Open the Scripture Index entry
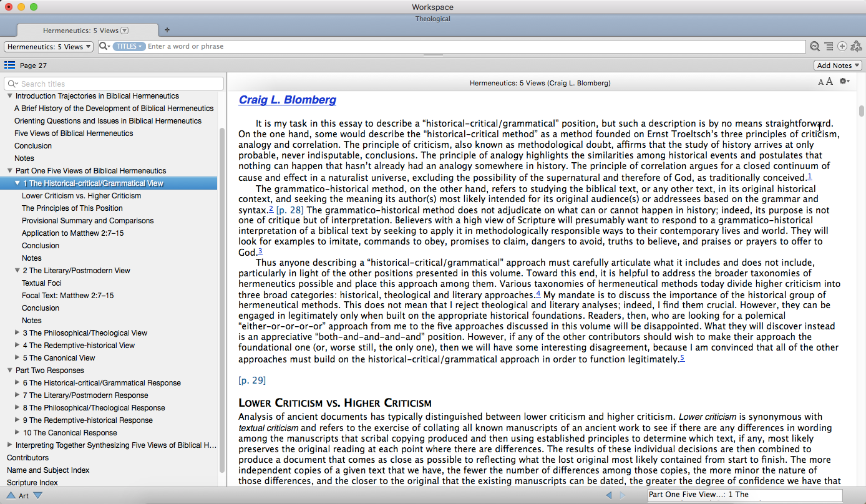The height and width of the screenshot is (504, 866). click(32, 483)
